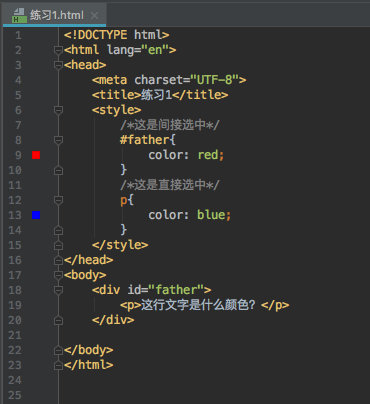Collapse the p rule fold on line 12
Screen dimensions: 370x404
coord(58,200)
